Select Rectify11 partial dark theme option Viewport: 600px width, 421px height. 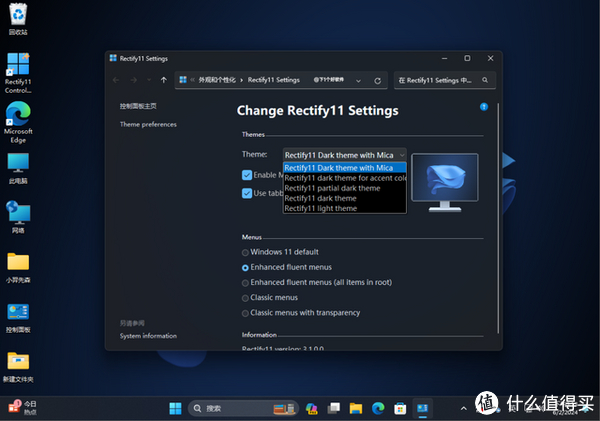344,188
